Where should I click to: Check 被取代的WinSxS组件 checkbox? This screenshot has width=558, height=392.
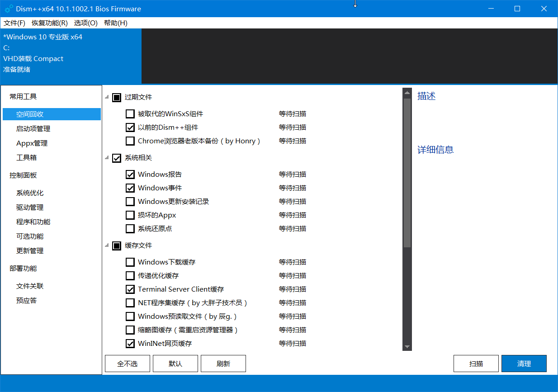click(x=130, y=114)
